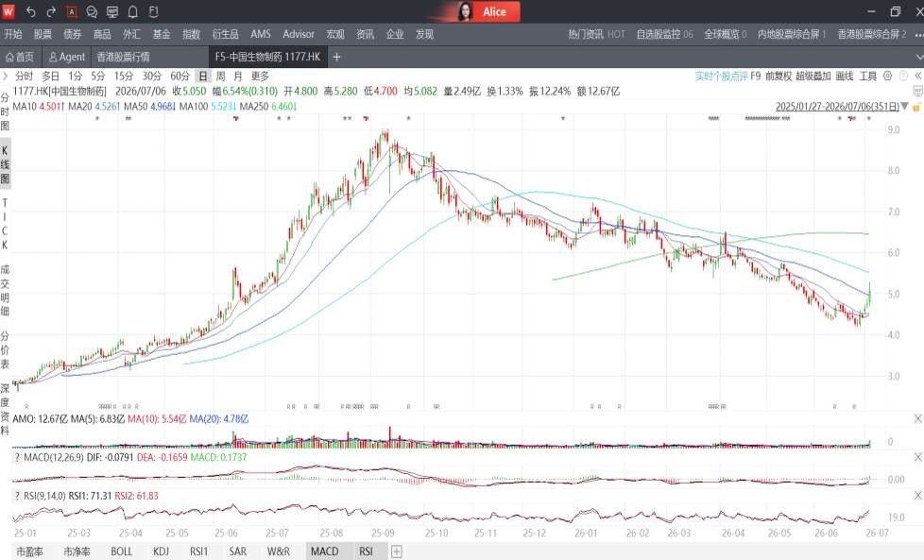Screen dimensions: 924x560
Task: Switch to the 香港股票行情 tab
Action: [x=123, y=57]
